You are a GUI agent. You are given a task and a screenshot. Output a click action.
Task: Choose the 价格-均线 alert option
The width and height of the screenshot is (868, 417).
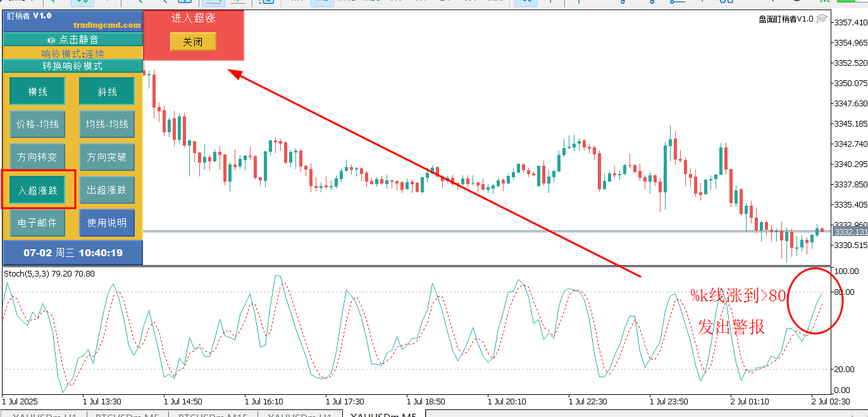point(37,124)
